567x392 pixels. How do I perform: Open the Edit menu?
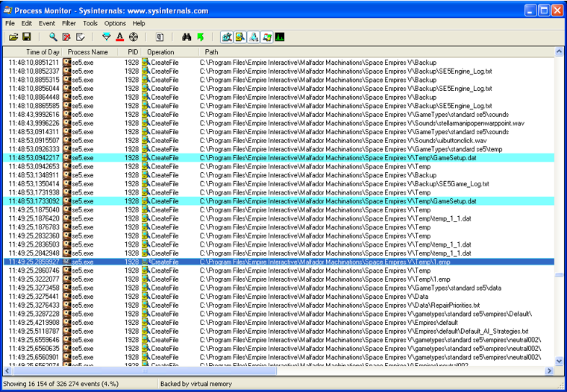[x=26, y=24]
